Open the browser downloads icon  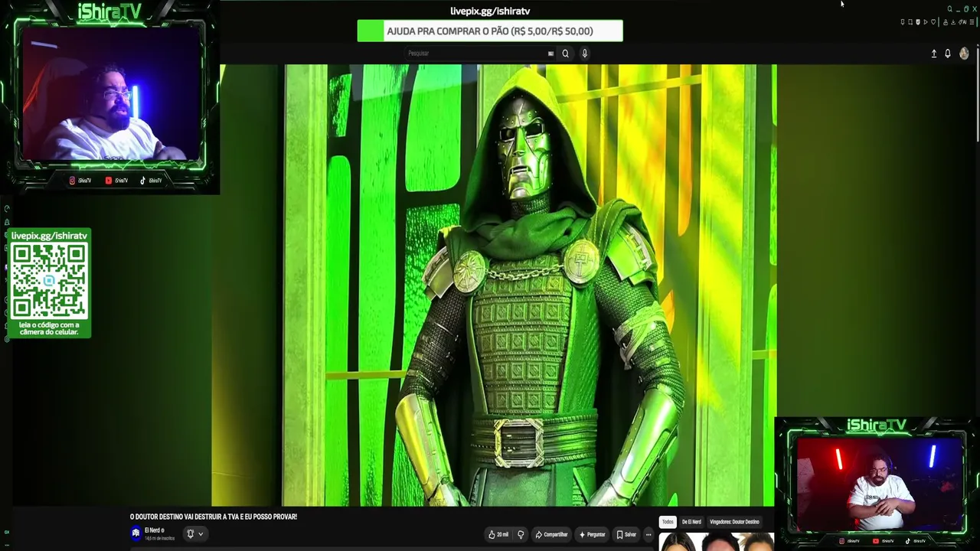pyautogui.click(x=953, y=22)
